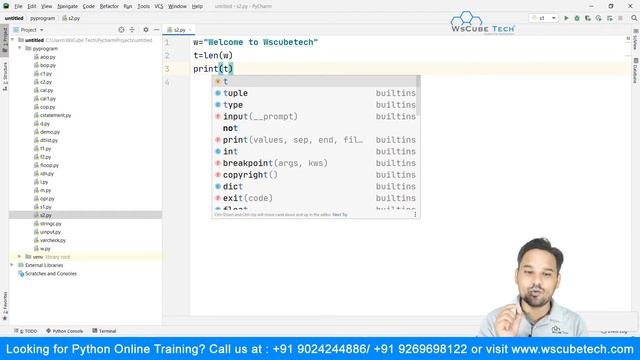Collapse the untitled project root arrow
This screenshot has width=640, height=360.
pyautogui.click(x=13, y=40)
